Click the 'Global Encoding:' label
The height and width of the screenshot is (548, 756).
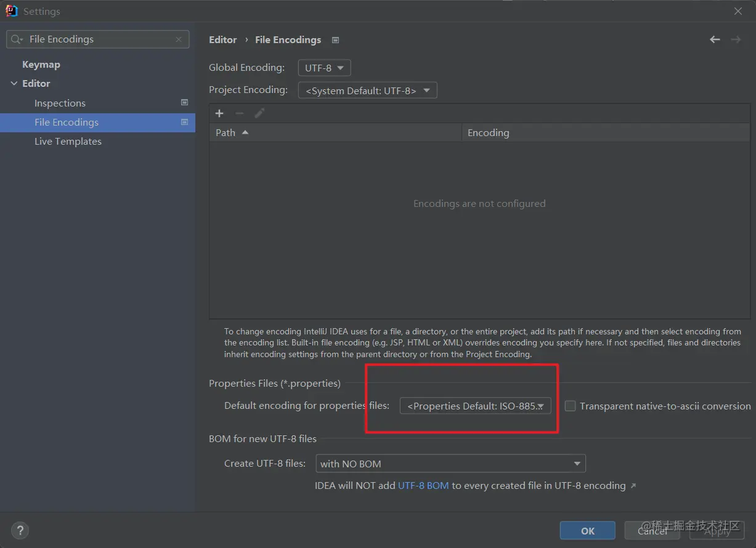coord(246,67)
